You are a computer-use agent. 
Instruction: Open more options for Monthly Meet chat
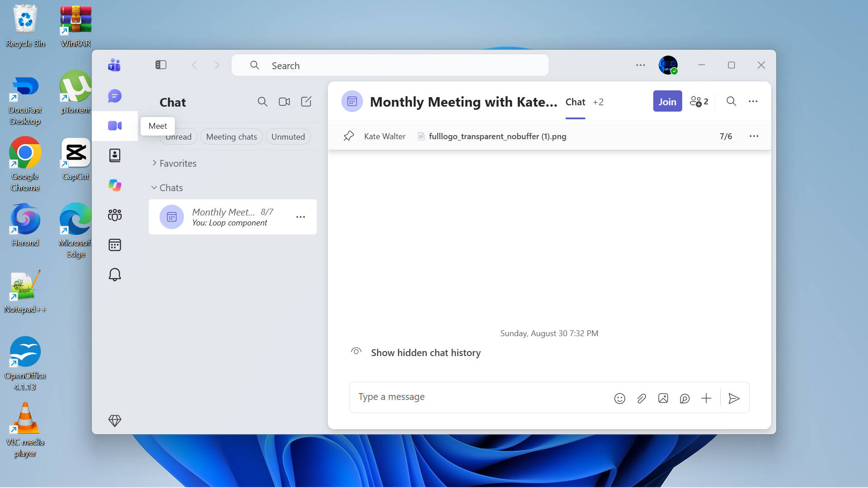coord(301,217)
